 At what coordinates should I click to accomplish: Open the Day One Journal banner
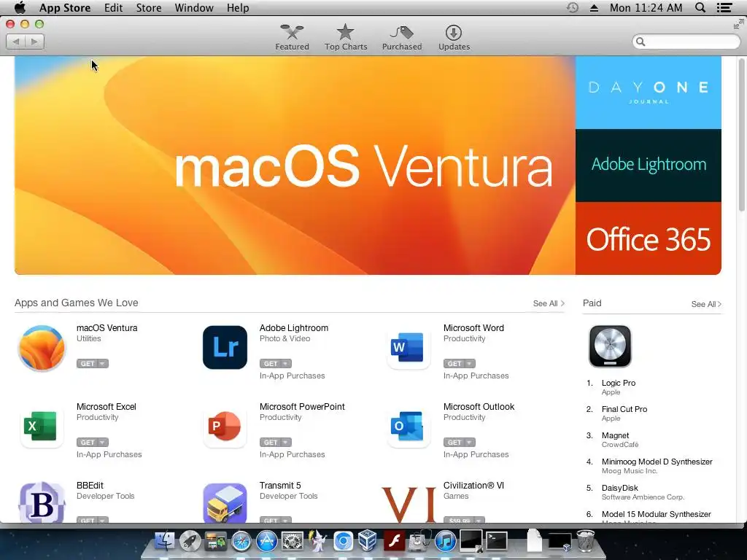pyautogui.click(x=649, y=93)
